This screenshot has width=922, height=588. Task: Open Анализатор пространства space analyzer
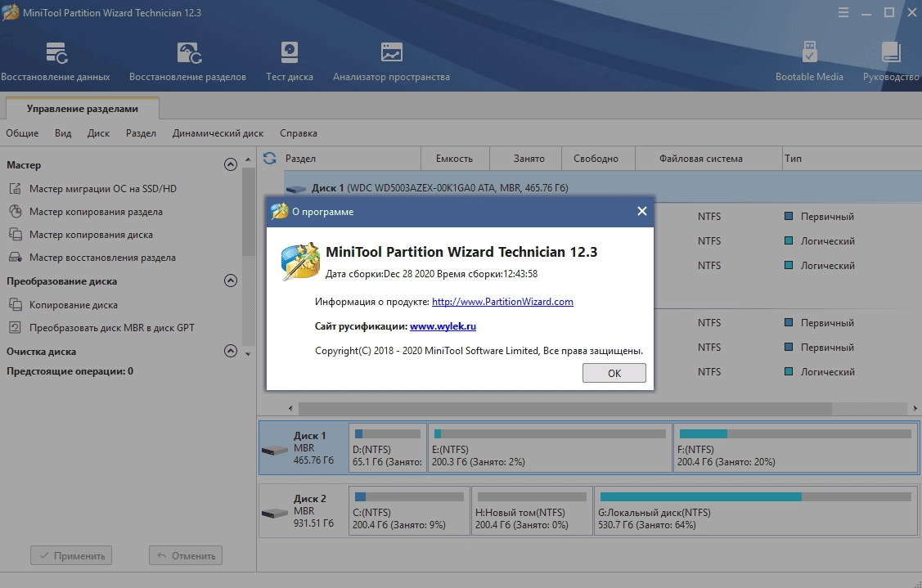(x=391, y=61)
